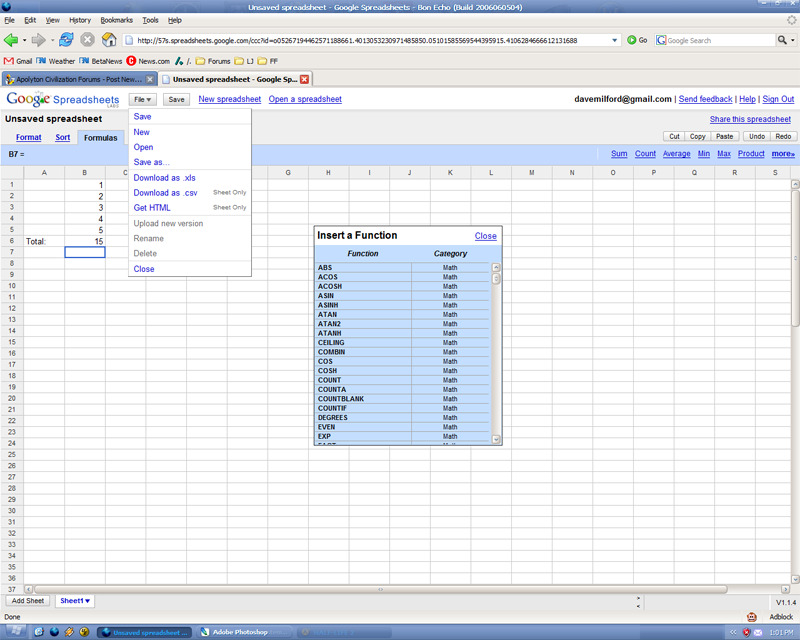Select cell B6 showing 15
This screenshot has height=640, width=800.
point(85,241)
